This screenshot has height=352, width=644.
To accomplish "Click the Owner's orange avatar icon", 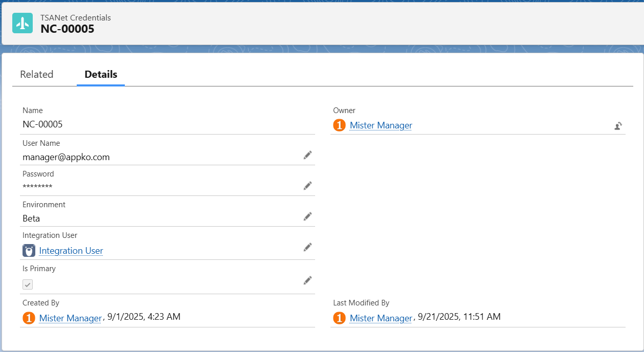I will (x=339, y=125).
